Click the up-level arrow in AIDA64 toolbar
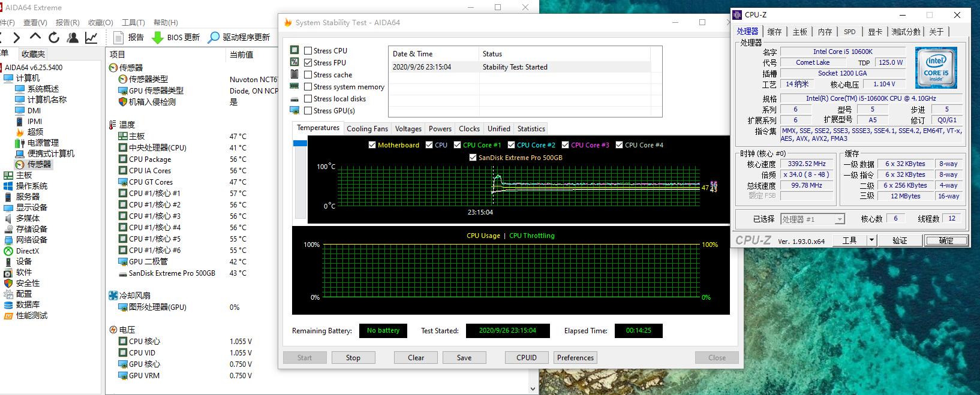Screen dimensions: 980x395 point(35,38)
